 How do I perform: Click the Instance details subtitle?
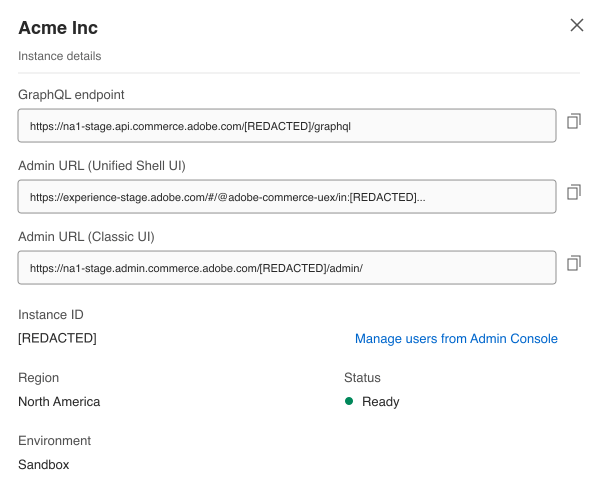[x=60, y=56]
